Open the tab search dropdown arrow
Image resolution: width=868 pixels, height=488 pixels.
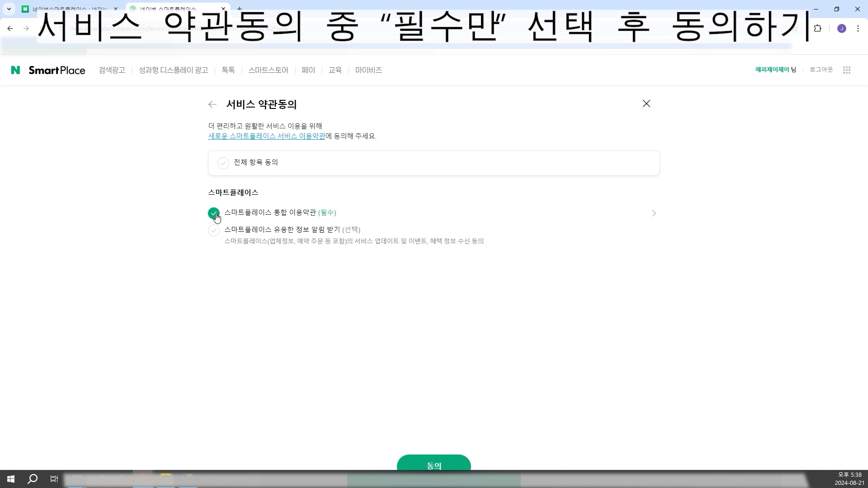9,9
